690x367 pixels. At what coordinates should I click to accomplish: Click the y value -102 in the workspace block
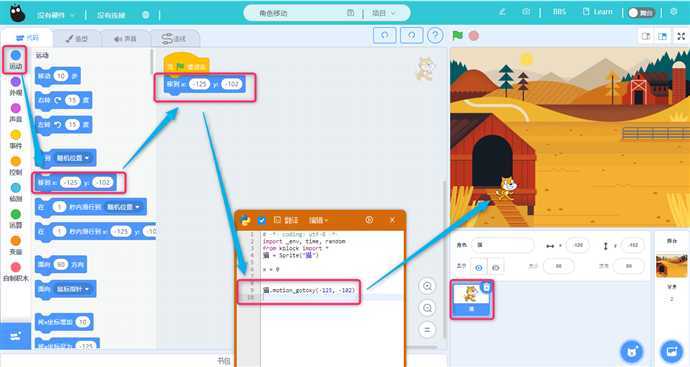[x=232, y=84]
